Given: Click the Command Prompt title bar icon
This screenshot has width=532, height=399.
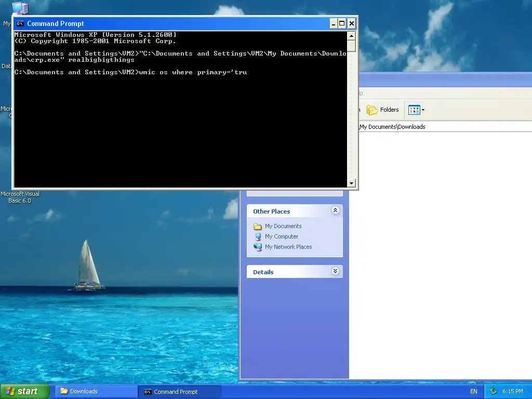Looking at the screenshot, I should [x=20, y=23].
